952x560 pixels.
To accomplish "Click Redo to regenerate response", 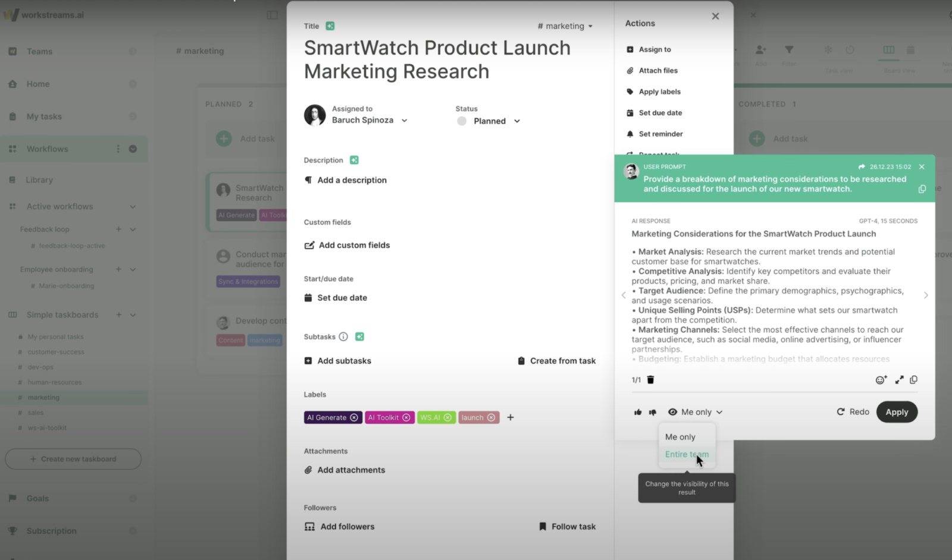I will [x=853, y=412].
